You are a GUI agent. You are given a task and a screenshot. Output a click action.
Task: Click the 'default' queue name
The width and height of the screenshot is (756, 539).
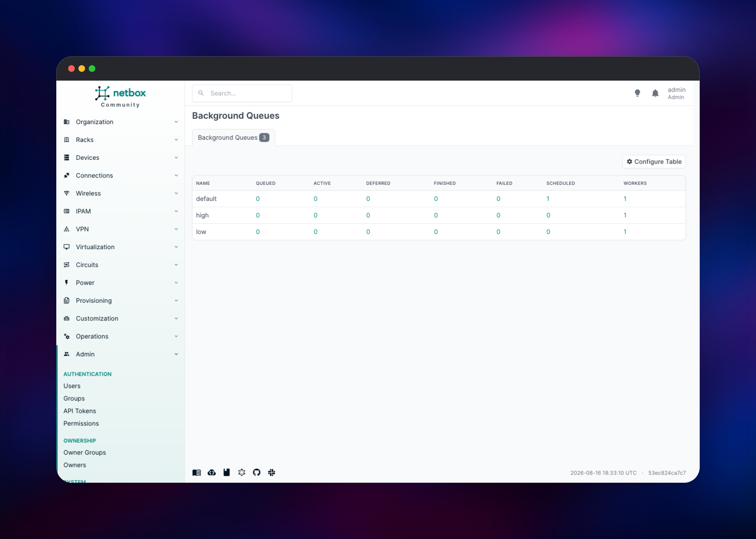[x=206, y=199]
